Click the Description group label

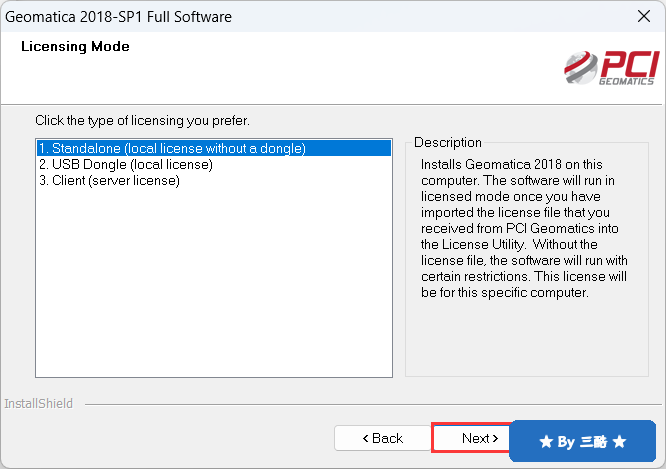[x=448, y=142]
